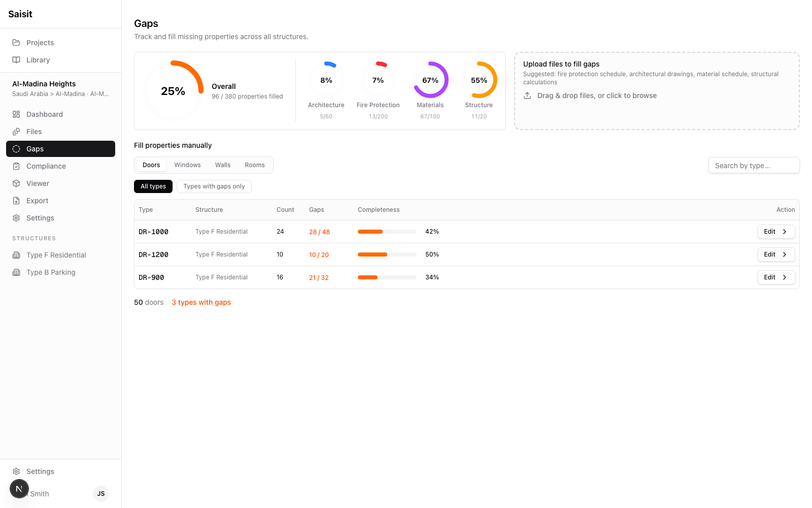
Task: Click the Count column header
Action: [285, 210]
